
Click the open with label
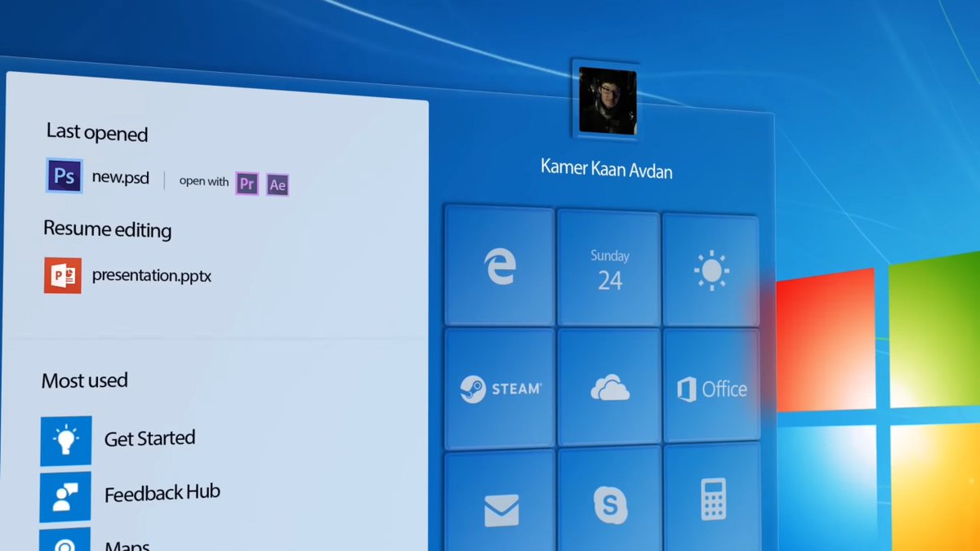204,181
